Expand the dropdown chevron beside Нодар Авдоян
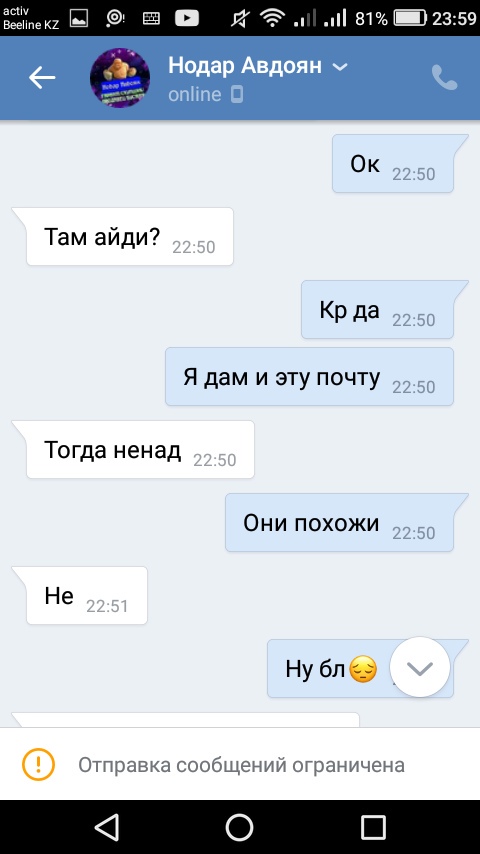480x854 pixels. click(x=340, y=67)
